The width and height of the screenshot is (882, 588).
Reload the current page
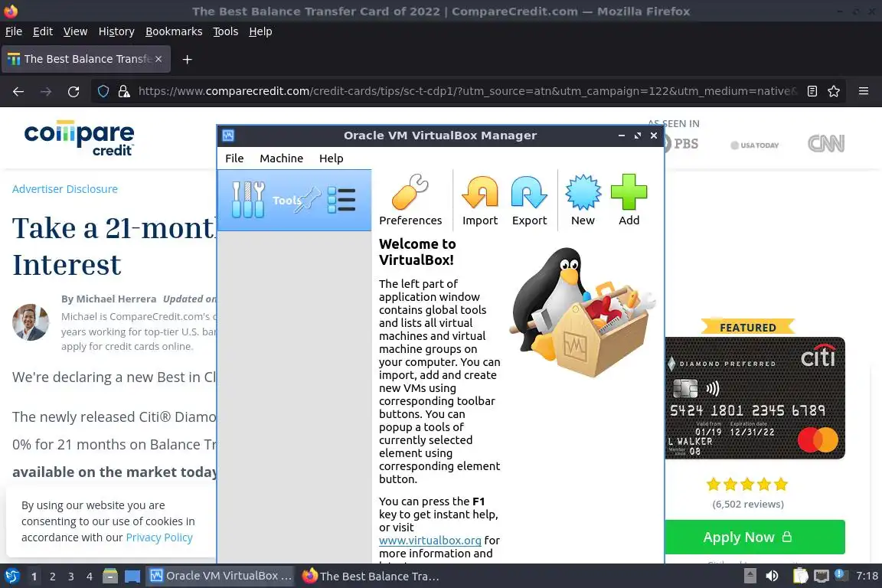pos(73,91)
